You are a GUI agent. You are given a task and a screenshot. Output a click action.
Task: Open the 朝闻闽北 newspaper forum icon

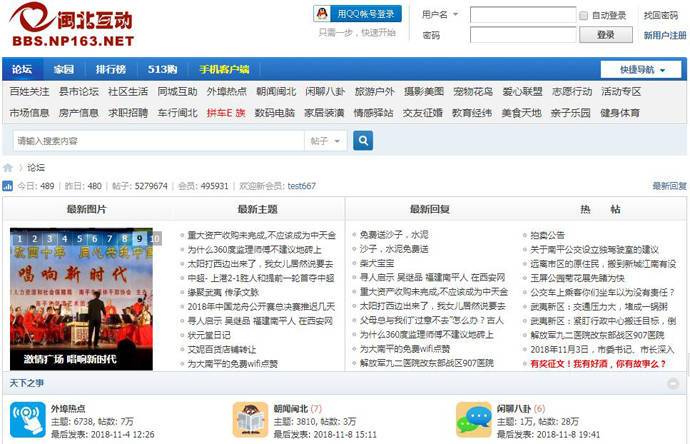coord(249,418)
